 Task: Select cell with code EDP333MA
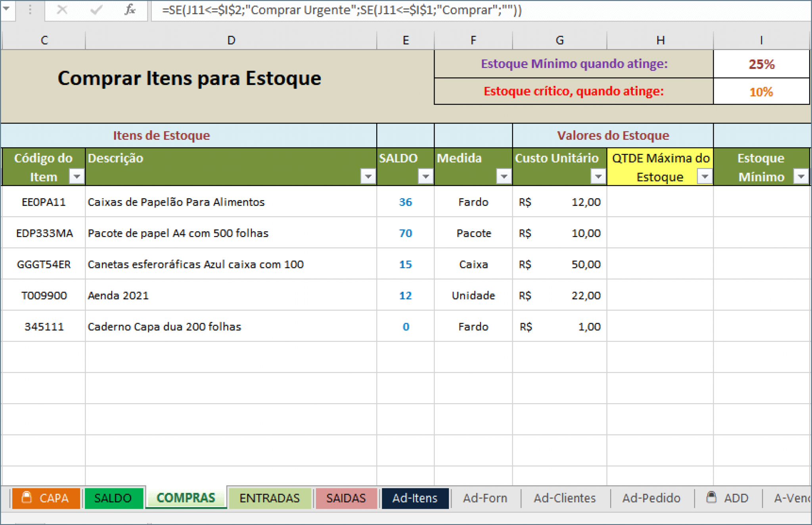(x=44, y=233)
